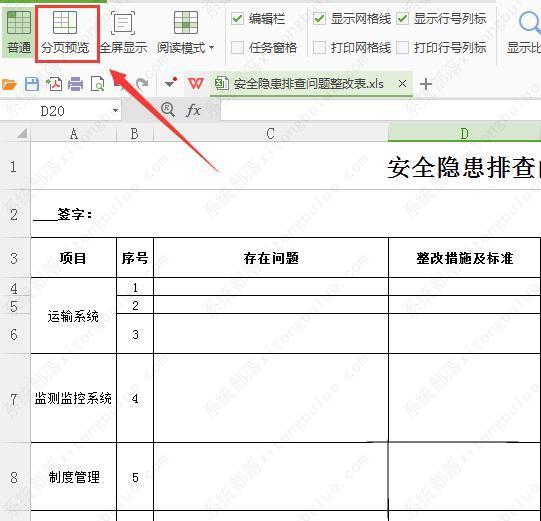The image size is (541, 521).
Task: Open the fx insert function button
Action: (193, 111)
